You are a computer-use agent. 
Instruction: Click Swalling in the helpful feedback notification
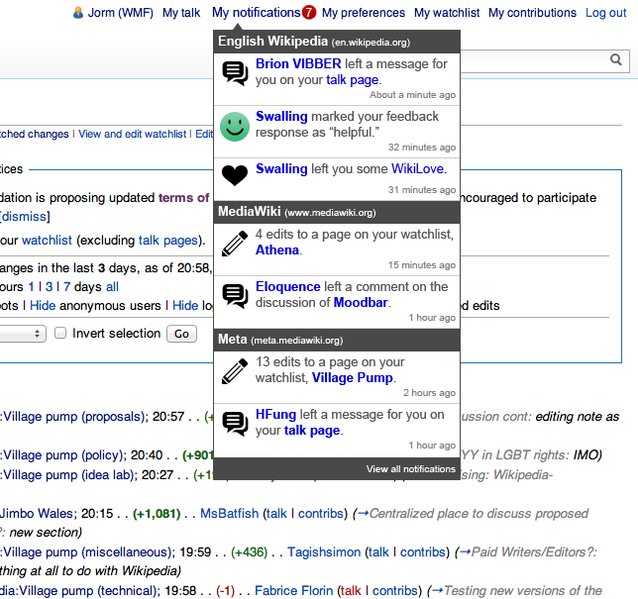(x=281, y=116)
